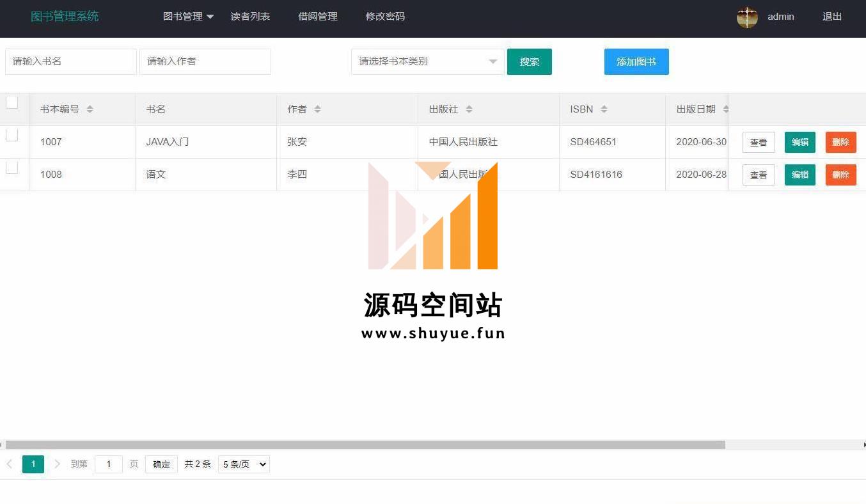Open the 5条/页 page size selector
The height and width of the screenshot is (504, 866).
pyautogui.click(x=244, y=464)
